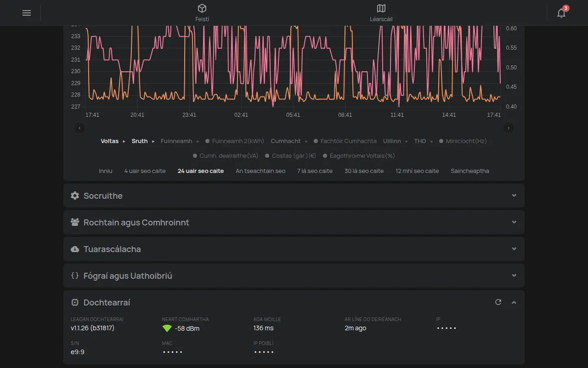
Task: Toggle Minicíocht (Hz) series
Action: click(x=463, y=141)
